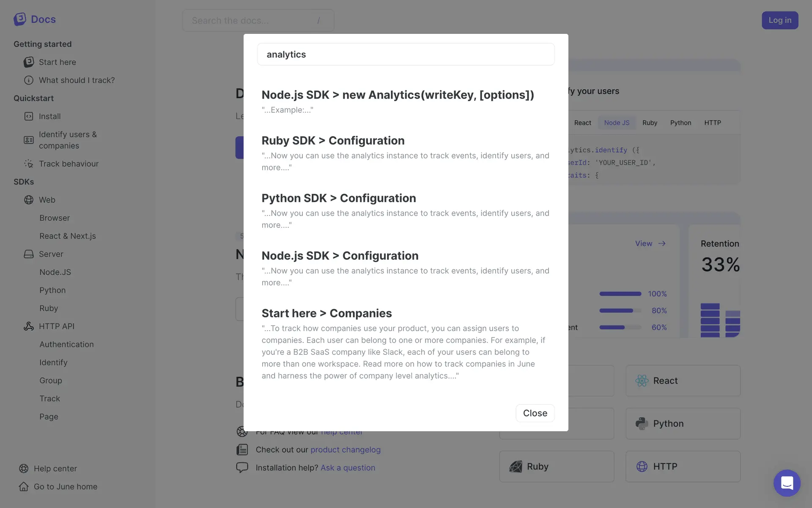The height and width of the screenshot is (508, 812).
Task: Click the 80% progress bar
Action: [620, 311]
